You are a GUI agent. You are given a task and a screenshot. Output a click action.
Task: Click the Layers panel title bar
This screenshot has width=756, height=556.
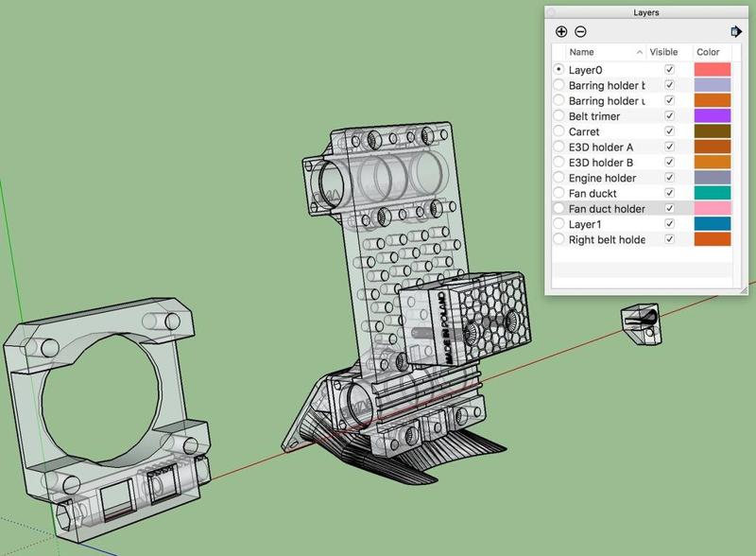click(646, 12)
